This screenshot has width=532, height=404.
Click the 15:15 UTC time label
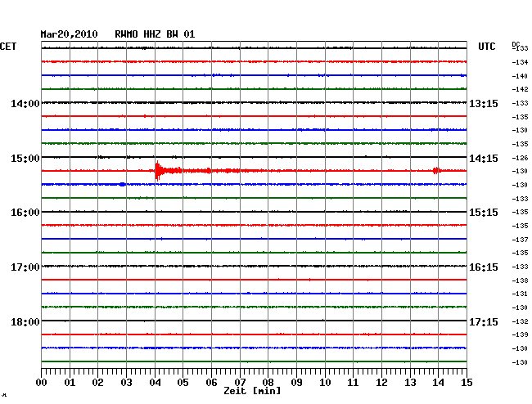point(484,213)
